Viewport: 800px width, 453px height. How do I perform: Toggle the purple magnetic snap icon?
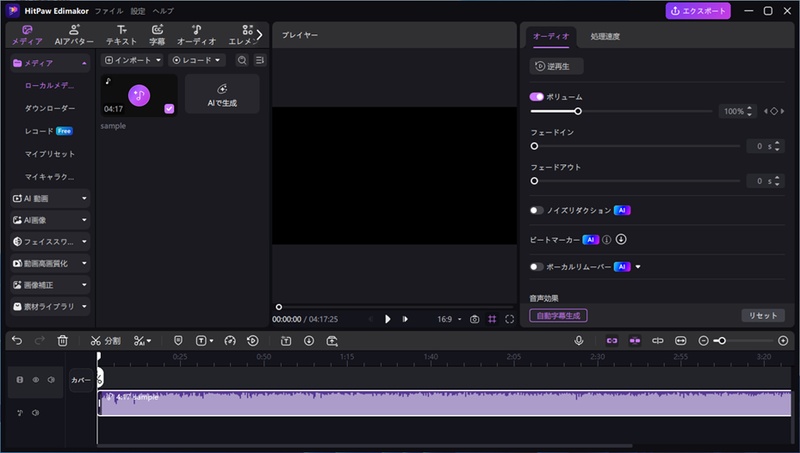(635, 340)
